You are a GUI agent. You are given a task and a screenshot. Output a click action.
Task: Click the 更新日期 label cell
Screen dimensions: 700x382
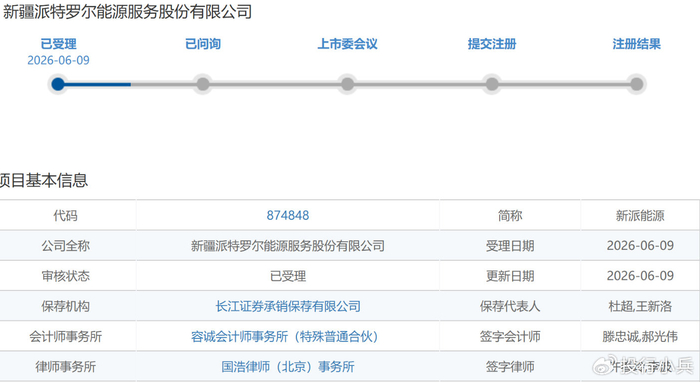510,276
